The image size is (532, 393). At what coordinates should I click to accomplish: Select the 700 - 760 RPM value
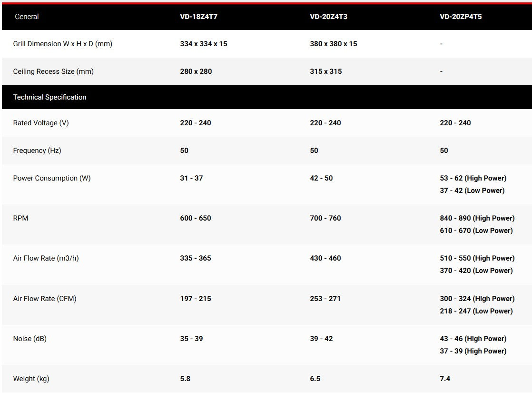pyautogui.click(x=325, y=218)
